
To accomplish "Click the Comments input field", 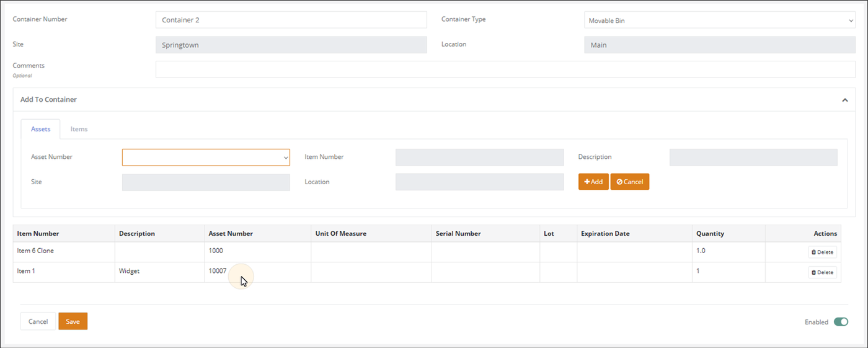I will point(505,69).
